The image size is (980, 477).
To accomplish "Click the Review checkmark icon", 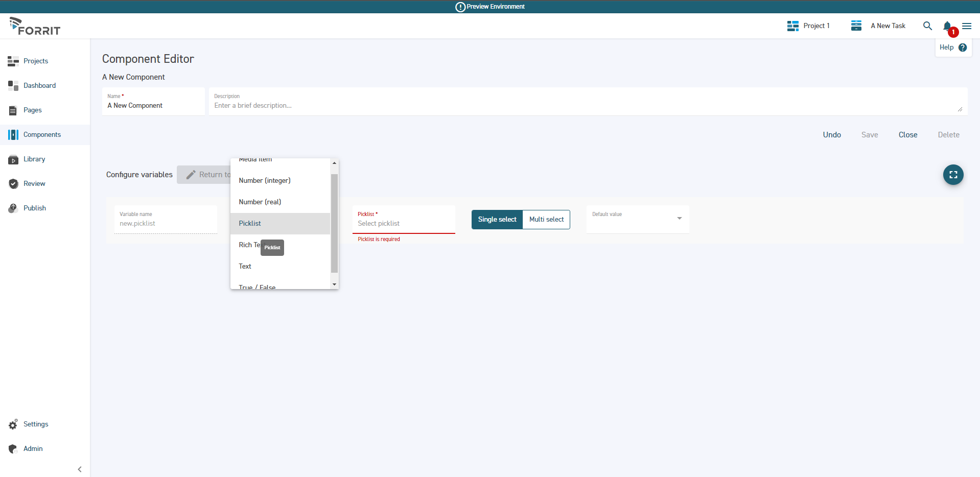I will [13, 184].
